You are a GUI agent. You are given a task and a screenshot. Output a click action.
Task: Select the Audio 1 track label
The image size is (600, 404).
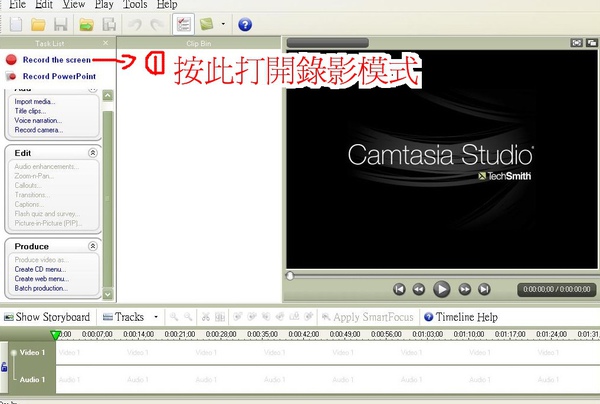coord(32,380)
